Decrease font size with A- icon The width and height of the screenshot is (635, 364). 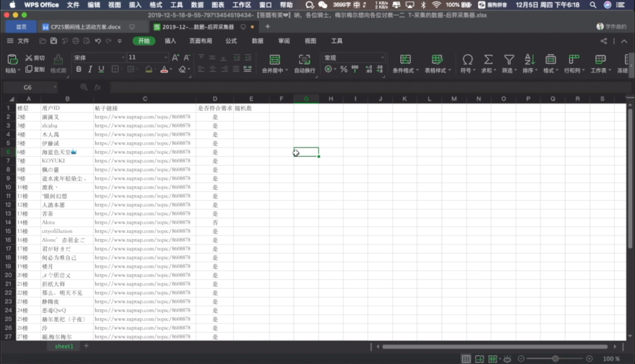[187, 58]
